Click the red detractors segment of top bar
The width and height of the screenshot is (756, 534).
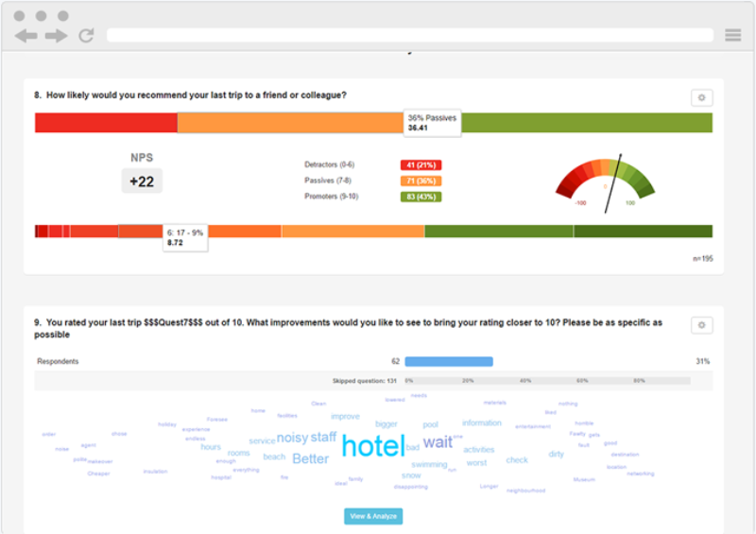click(x=106, y=123)
